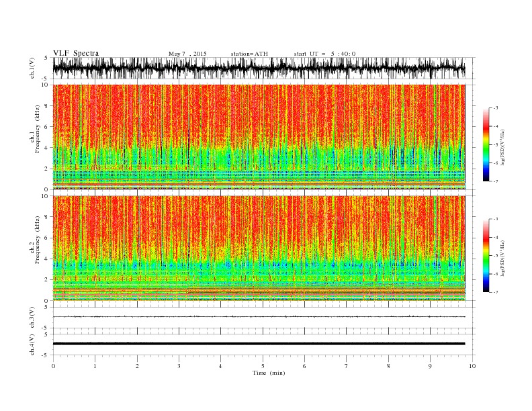Click ch.2 color bar "log(PSD)(V²/Hz)" label
This screenshot has width=532, height=411.
(503, 258)
